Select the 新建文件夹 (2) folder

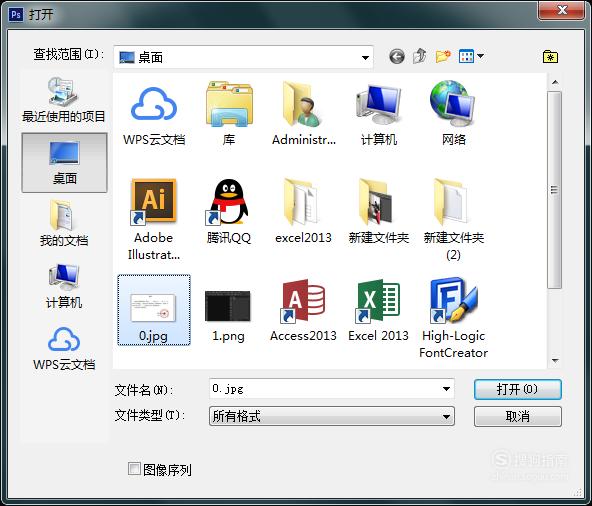tap(453, 219)
